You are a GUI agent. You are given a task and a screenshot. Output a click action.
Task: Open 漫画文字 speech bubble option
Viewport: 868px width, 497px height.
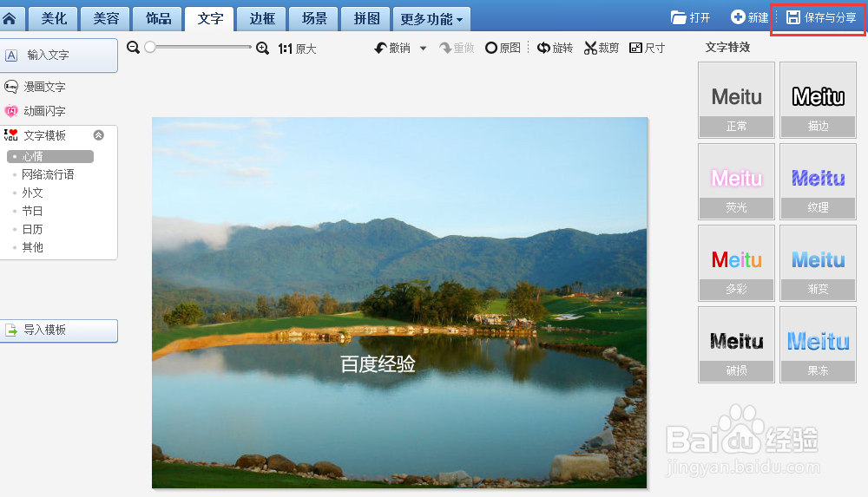pyautogui.click(x=36, y=87)
